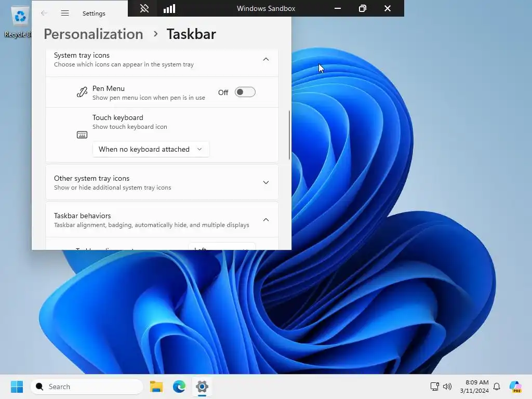Collapse the System tray icons section
This screenshot has height=399, width=532.
(266, 59)
